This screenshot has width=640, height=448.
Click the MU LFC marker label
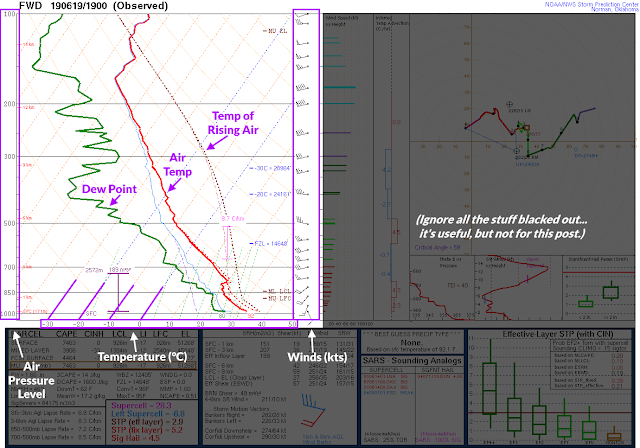(278, 298)
